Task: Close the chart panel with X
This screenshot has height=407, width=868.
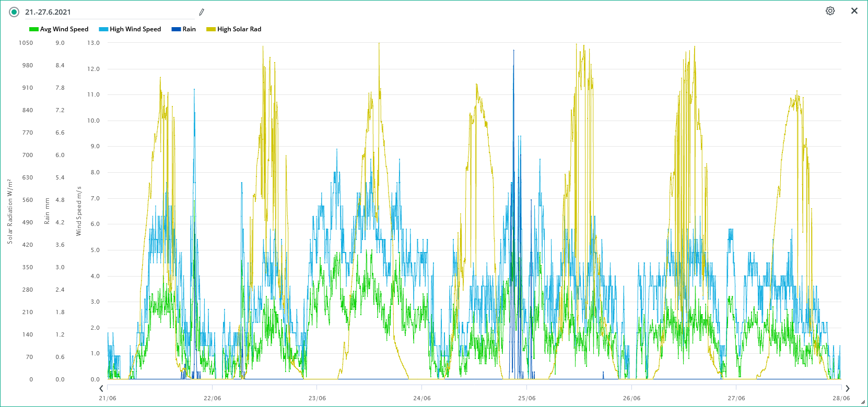Action: click(854, 11)
